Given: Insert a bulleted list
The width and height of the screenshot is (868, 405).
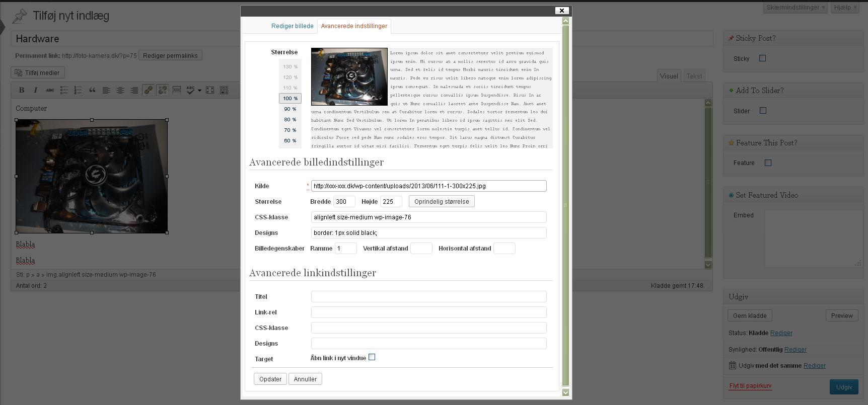Looking at the screenshot, I should pos(64,90).
